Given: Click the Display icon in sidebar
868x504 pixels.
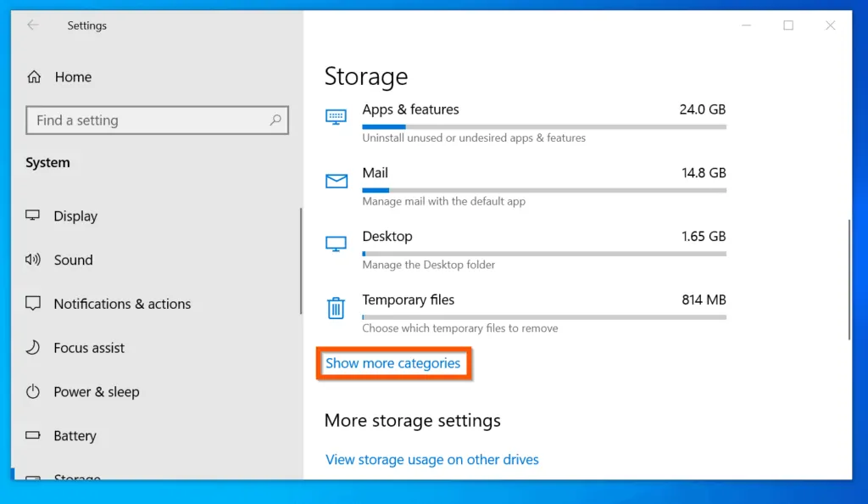Looking at the screenshot, I should tap(32, 216).
